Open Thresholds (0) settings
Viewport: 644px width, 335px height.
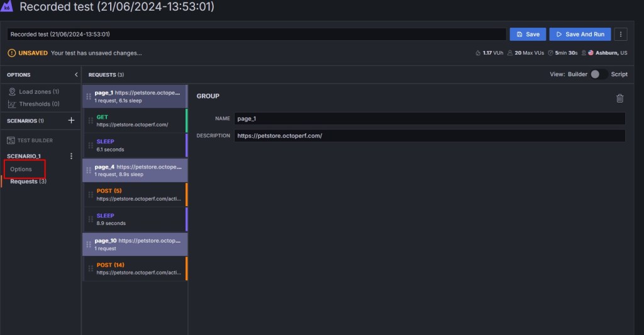(39, 104)
